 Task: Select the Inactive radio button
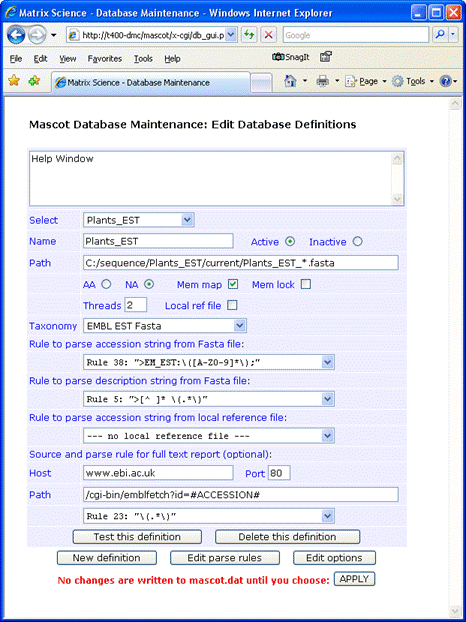point(357,242)
